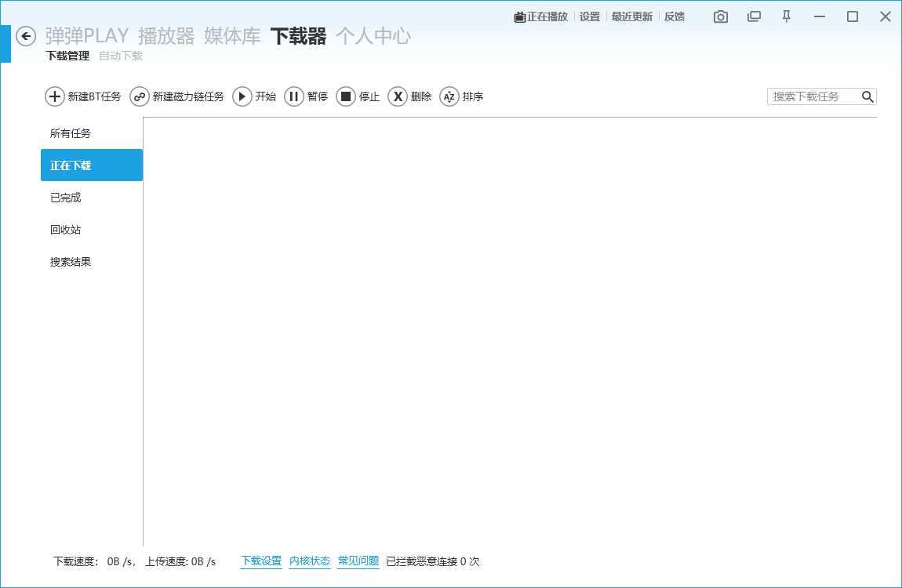
Task: Close the 弹弹PLAY window
Action: point(886,16)
